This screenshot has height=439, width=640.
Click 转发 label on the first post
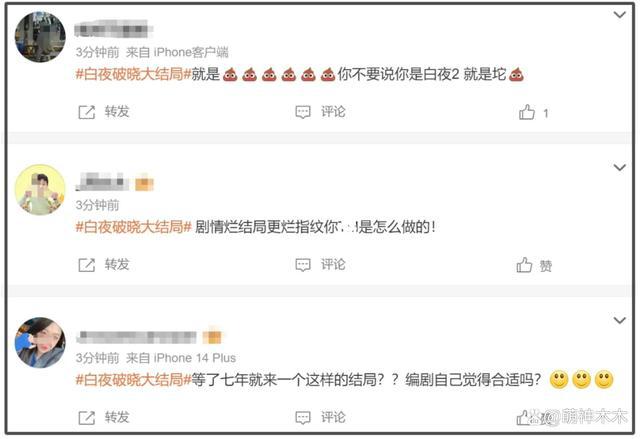[117, 111]
